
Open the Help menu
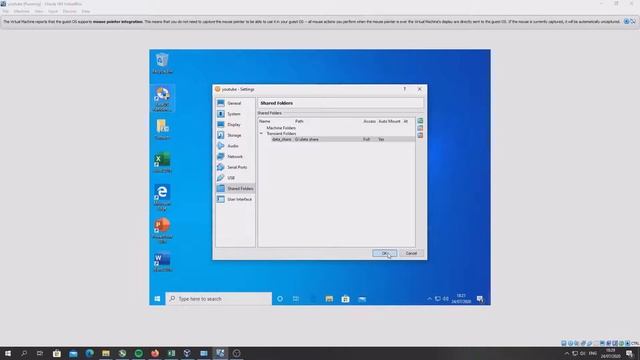tap(86, 11)
